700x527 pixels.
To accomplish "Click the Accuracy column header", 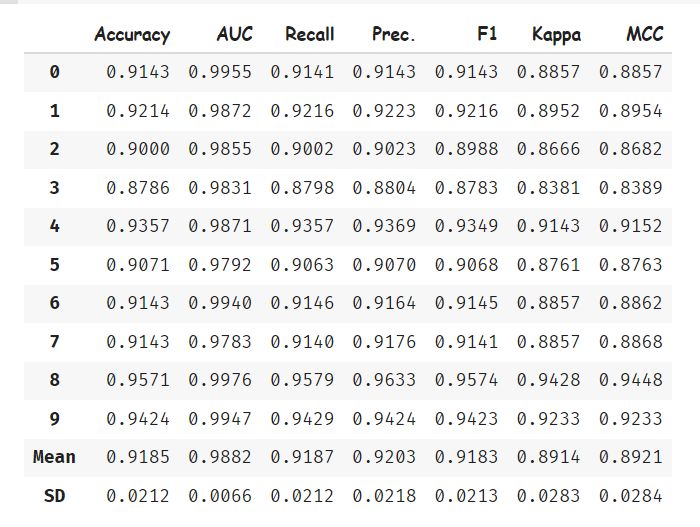I will point(132,35).
